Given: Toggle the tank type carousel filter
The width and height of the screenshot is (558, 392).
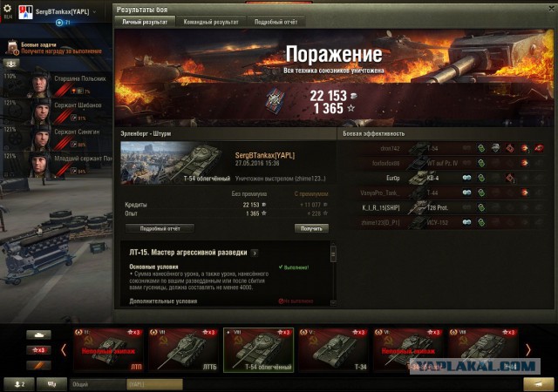Looking at the screenshot, I should click(38, 335).
